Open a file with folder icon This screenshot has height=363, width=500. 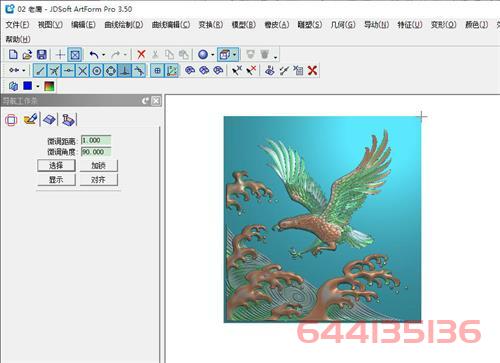point(27,55)
